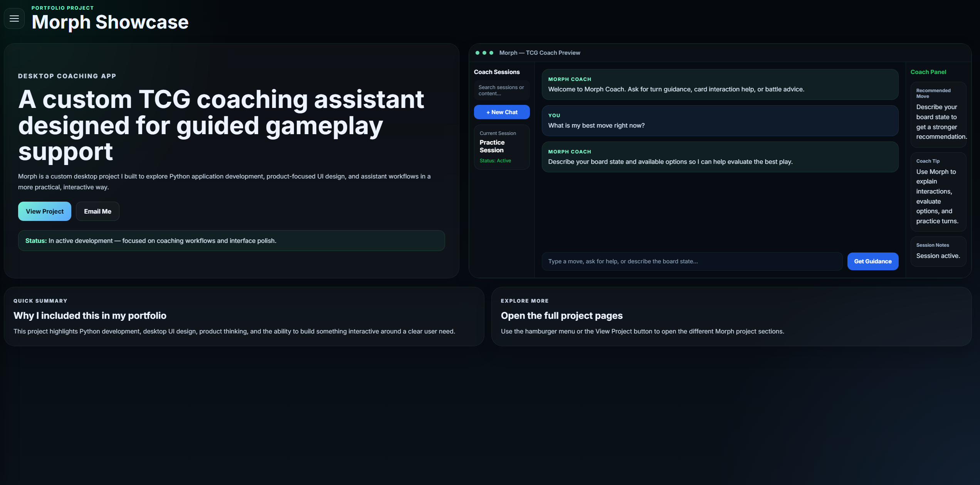Select the Practice Session in Coach Sessions

[x=502, y=147]
